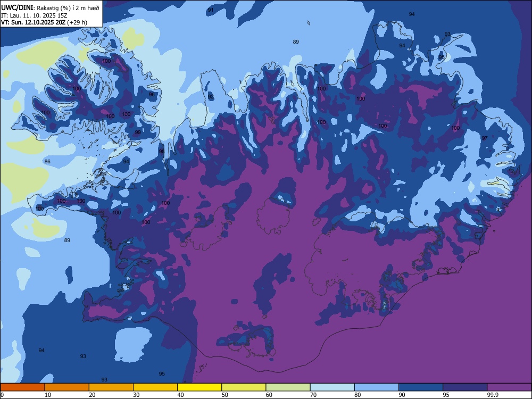Select the '86' humidity value over the sea

coord(47,162)
